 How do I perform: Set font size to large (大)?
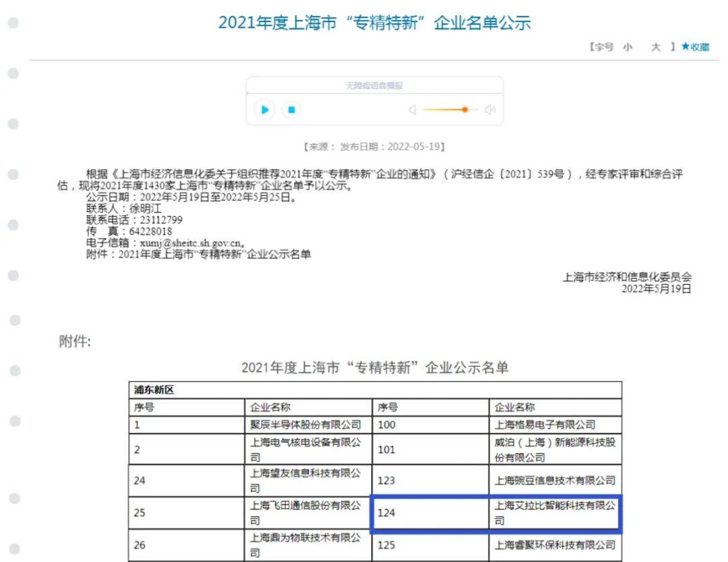click(655, 47)
